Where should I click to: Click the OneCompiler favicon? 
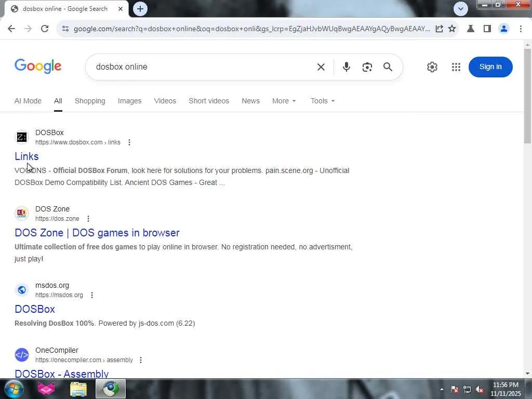[22, 355]
